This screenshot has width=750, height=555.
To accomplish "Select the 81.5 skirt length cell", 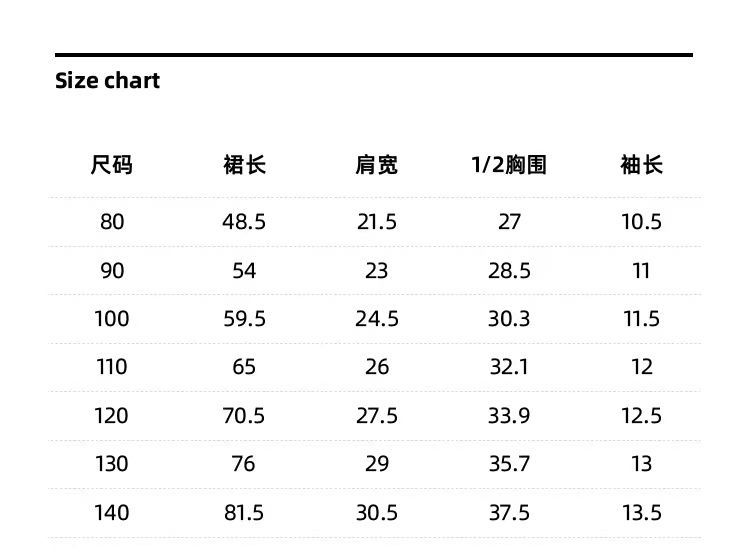I will [x=244, y=513].
